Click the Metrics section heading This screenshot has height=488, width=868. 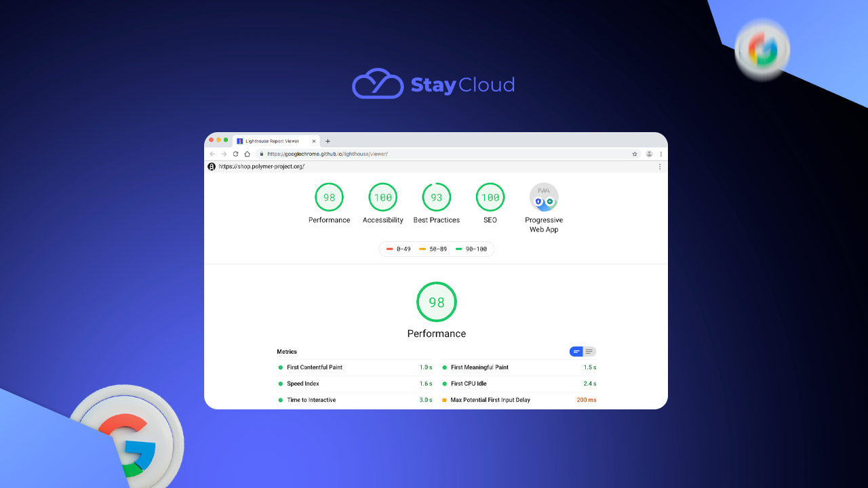(x=287, y=352)
